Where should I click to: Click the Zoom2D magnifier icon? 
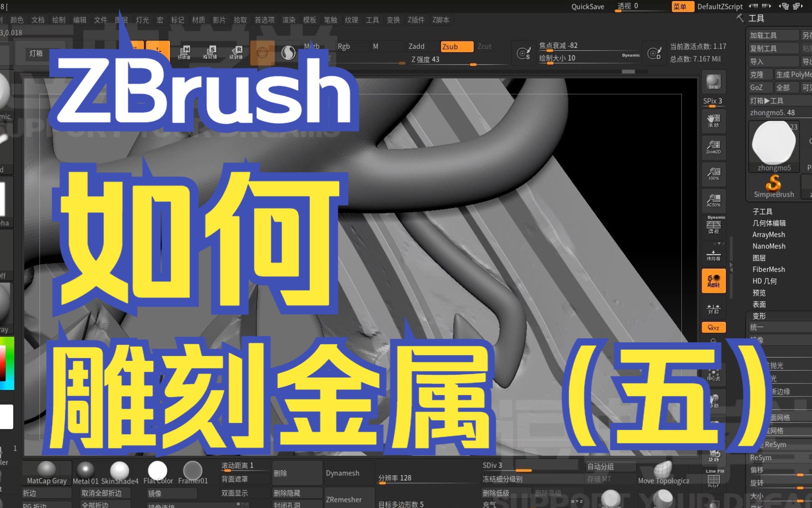[x=713, y=148]
